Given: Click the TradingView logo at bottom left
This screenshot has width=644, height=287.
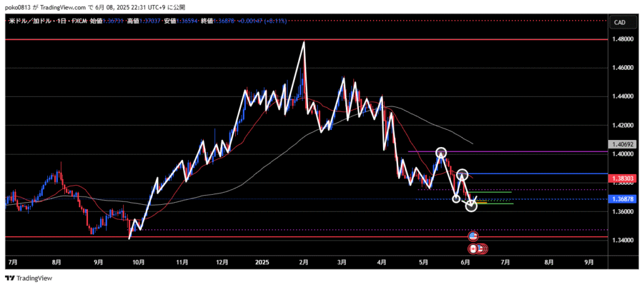Looking at the screenshot, I should click(x=29, y=278).
